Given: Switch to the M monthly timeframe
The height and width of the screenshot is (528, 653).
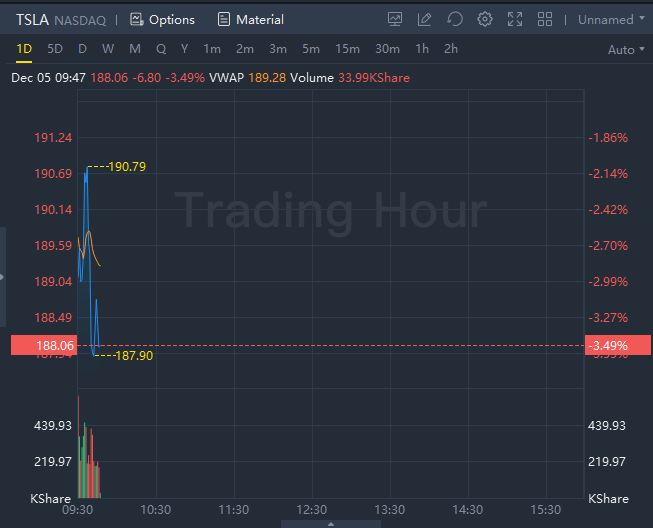Looking at the screenshot, I should coord(135,49).
